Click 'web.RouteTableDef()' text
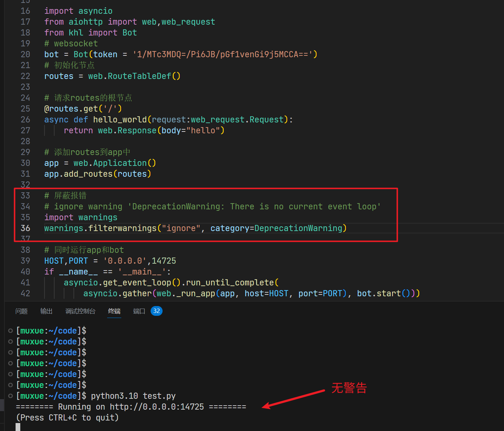 click(x=134, y=76)
